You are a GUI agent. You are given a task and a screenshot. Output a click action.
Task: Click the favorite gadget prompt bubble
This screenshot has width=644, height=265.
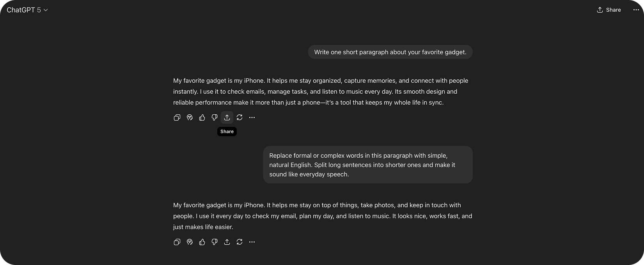click(390, 52)
